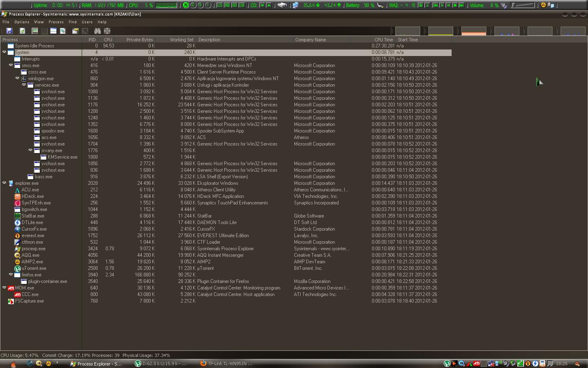
Task: Sort by the Working Set column header
Action: [x=176, y=40]
